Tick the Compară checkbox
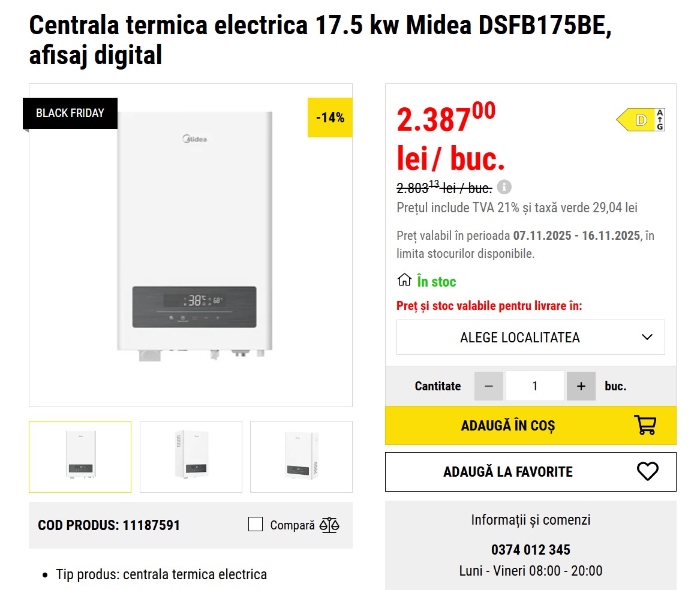The image size is (700, 590). (x=256, y=525)
